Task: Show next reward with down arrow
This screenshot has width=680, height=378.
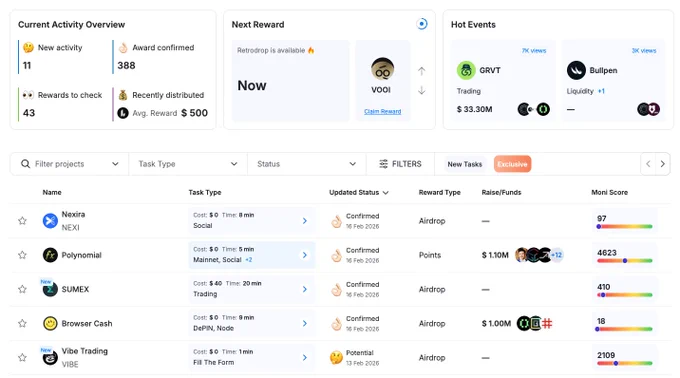Action: tap(422, 91)
